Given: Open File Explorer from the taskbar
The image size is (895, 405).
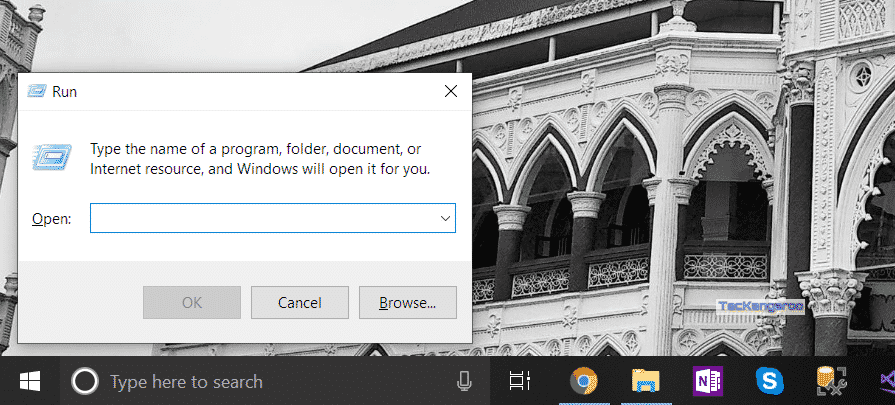Looking at the screenshot, I should point(645,381).
